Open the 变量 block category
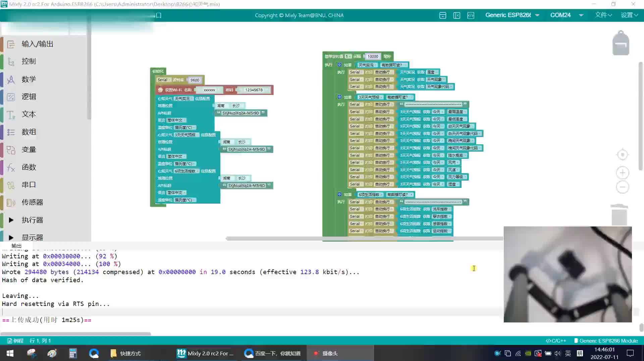The image size is (644, 361). [x=29, y=149]
